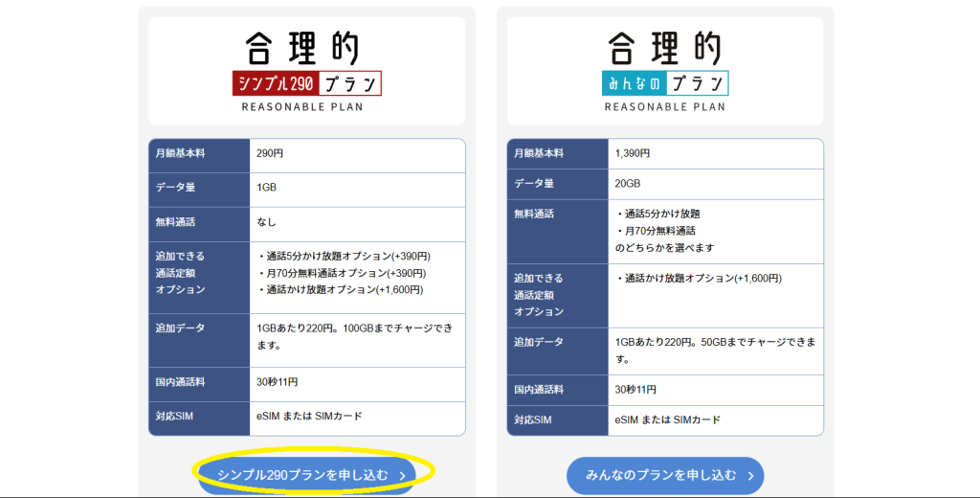Click the 対応SIM row header in the シンプル290 table
Screen dimensions: 980x498
(x=177, y=417)
